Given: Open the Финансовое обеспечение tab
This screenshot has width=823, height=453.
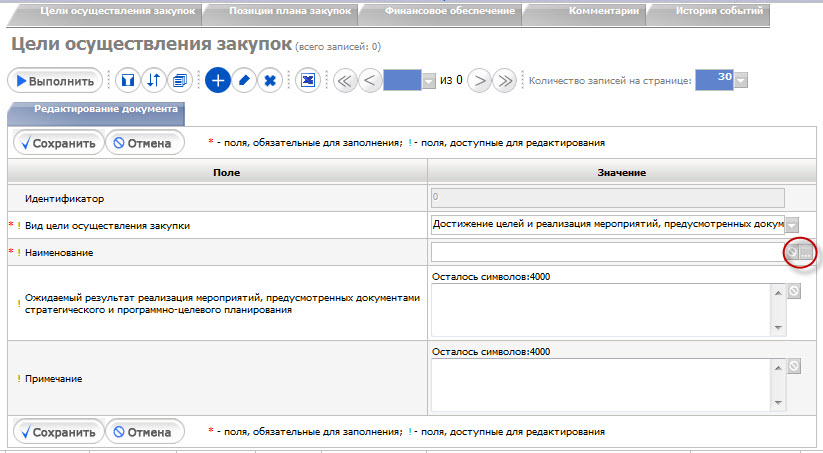Looking at the screenshot, I should (450, 11).
